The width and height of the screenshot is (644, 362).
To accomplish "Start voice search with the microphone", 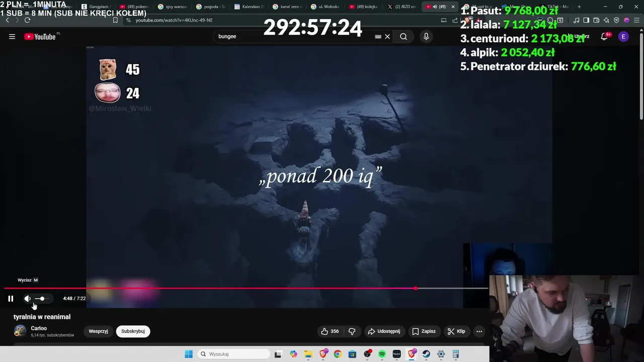I will pos(426,37).
